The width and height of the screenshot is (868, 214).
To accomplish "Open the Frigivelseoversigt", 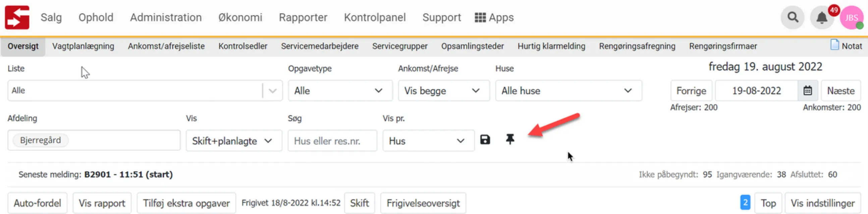I will pyautogui.click(x=423, y=203).
